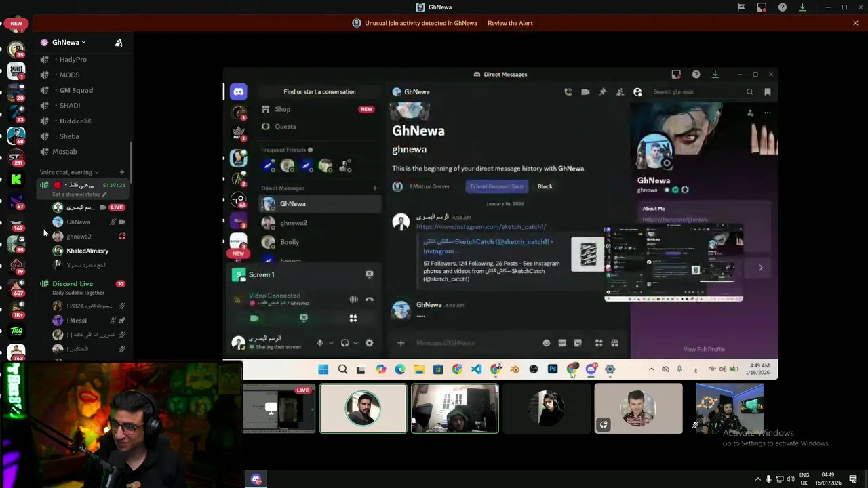
Task: Click the plus icon next to Voice chat, evening
Action: (122, 172)
